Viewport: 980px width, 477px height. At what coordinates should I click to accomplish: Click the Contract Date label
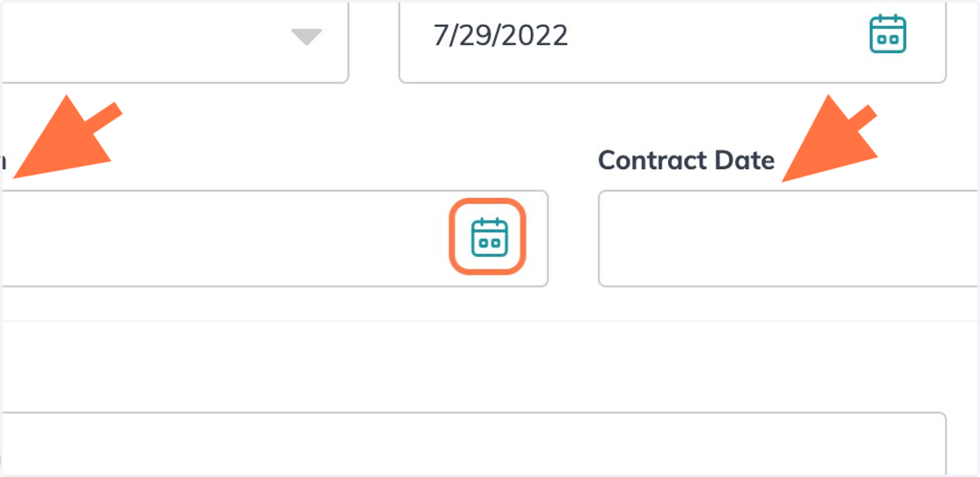pos(686,160)
